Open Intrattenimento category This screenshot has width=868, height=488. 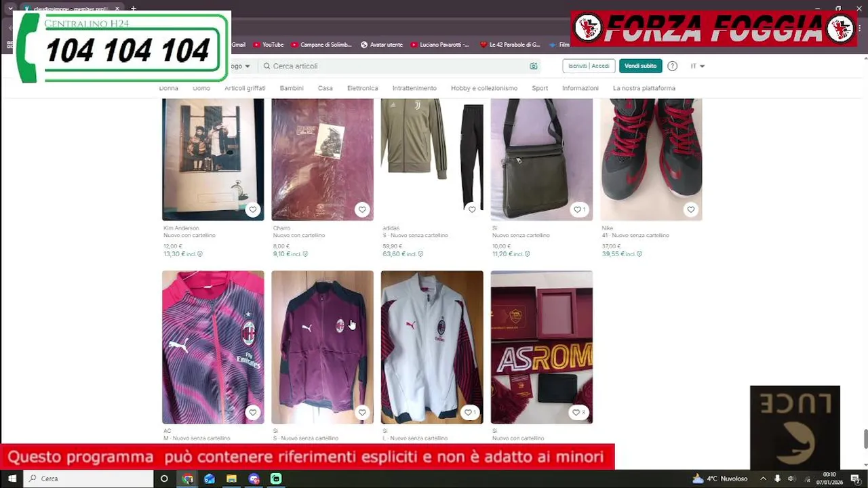(414, 88)
